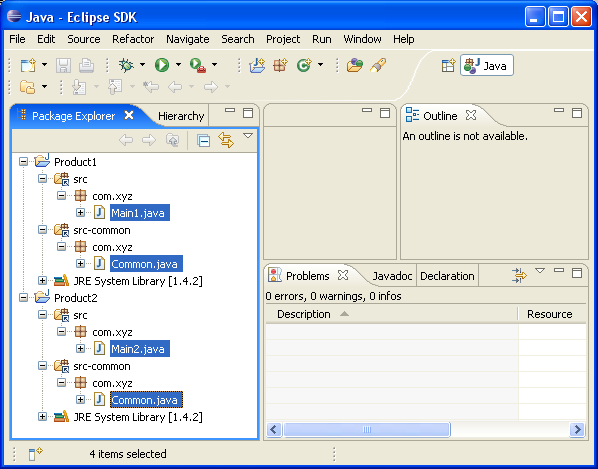
Task: Open the Source menu
Action: tap(84, 39)
